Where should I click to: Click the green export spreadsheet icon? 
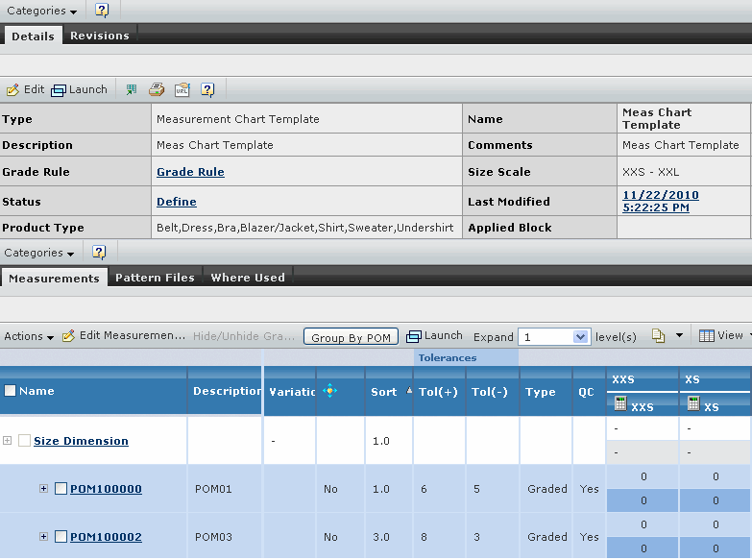tap(131, 89)
